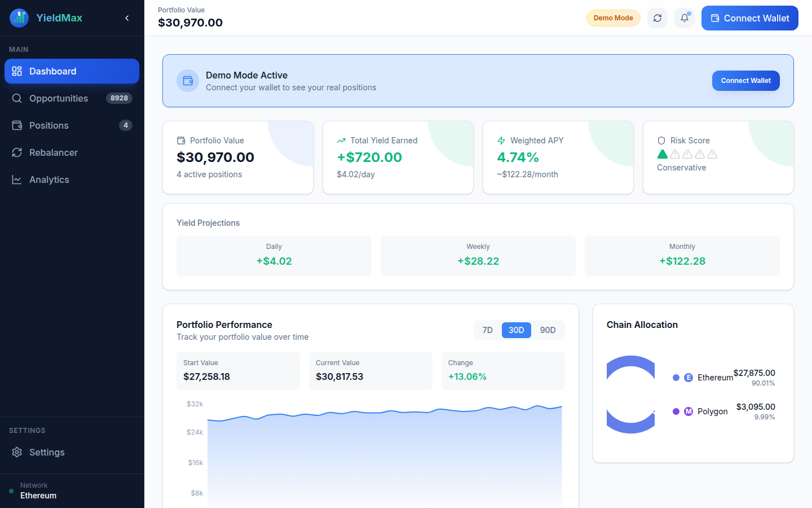Screen dimensions: 812x508
Task: Click the Risk Score conservative indicator
Action: pyautogui.click(x=663, y=154)
